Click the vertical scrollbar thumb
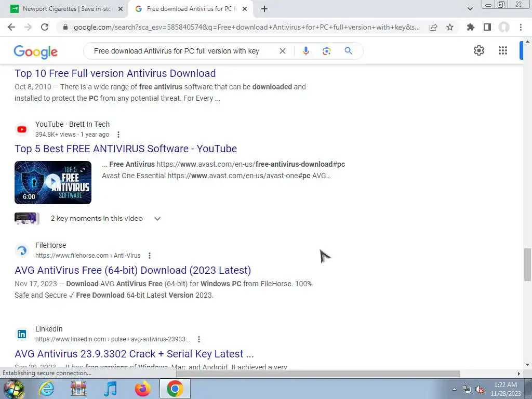This screenshot has height=399, width=532. 527,264
